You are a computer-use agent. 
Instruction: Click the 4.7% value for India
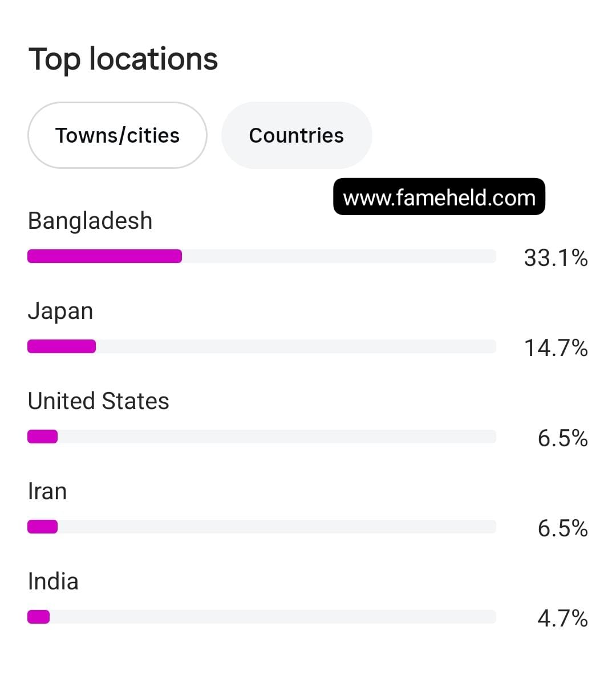pyautogui.click(x=563, y=619)
